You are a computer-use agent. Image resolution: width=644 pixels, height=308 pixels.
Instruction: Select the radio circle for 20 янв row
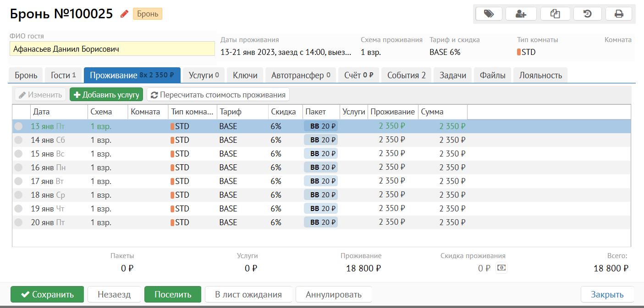point(18,222)
